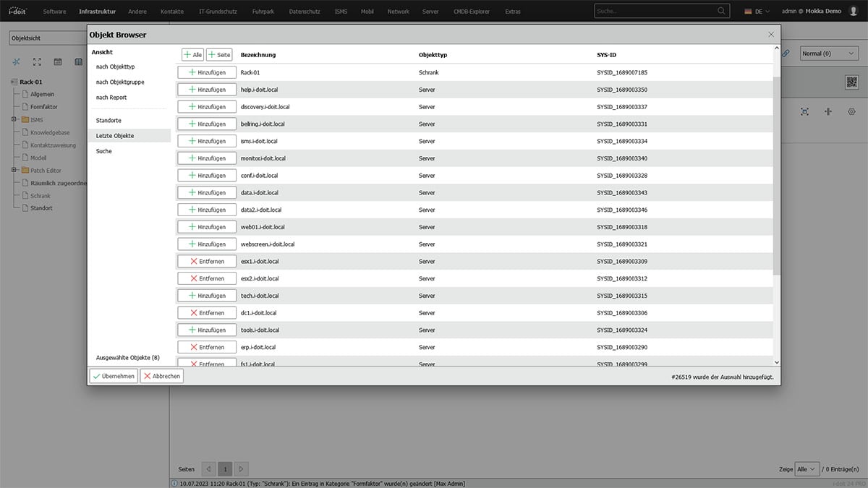
Task: Expand the Patch Editor tree node
Action: tap(13, 171)
